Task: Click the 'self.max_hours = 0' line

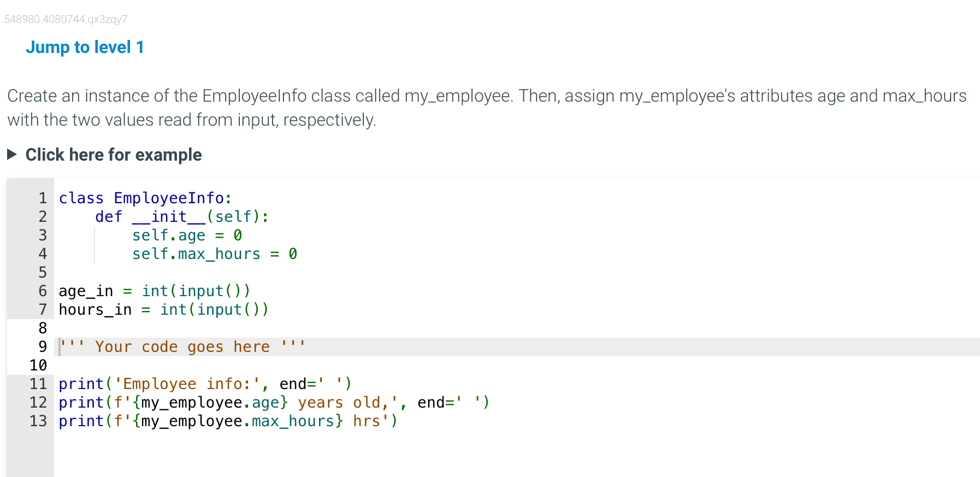Action: 215,254
